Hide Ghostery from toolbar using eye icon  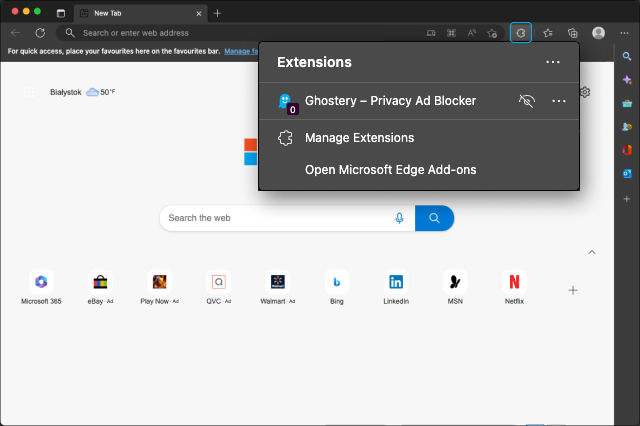click(x=527, y=101)
